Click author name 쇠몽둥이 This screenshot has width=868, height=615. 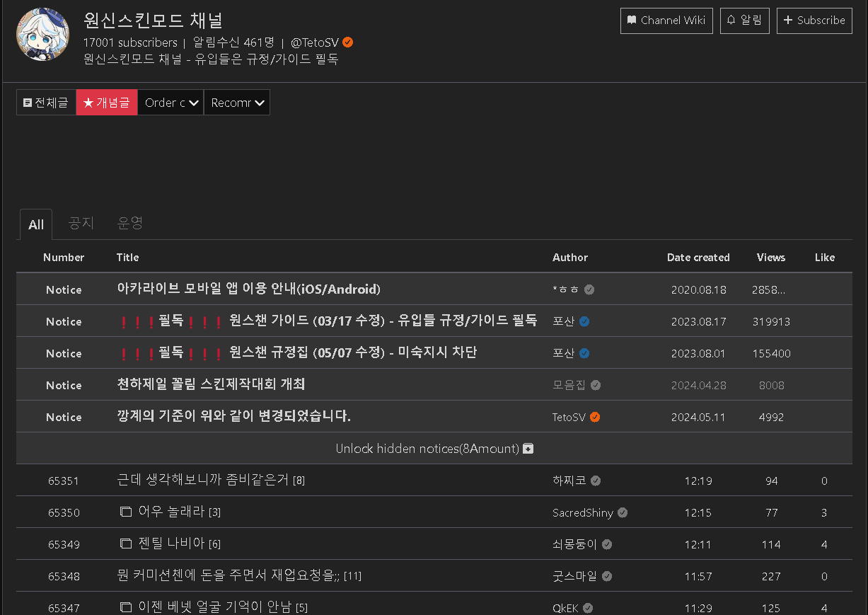pos(575,544)
